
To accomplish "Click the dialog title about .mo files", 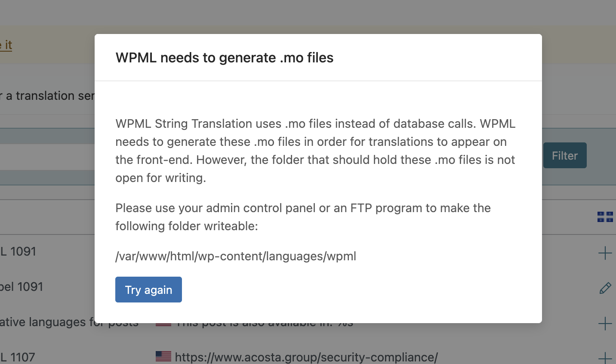I will pyautogui.click(x=225, y=58).
